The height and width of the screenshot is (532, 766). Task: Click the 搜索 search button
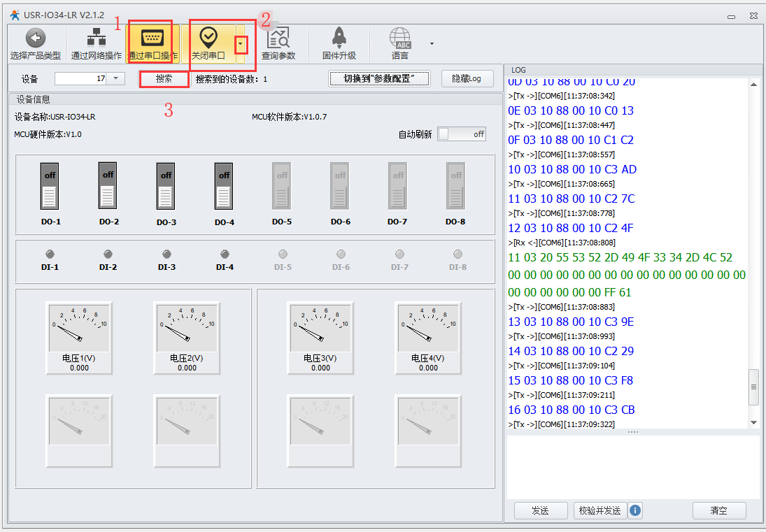click(x=164, y=78)
